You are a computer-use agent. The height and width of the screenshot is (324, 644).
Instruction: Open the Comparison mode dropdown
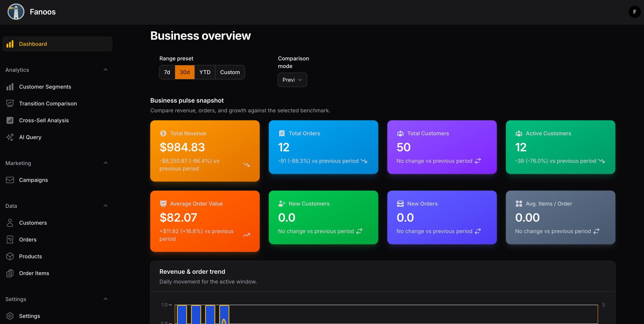(x=292, y=80)
